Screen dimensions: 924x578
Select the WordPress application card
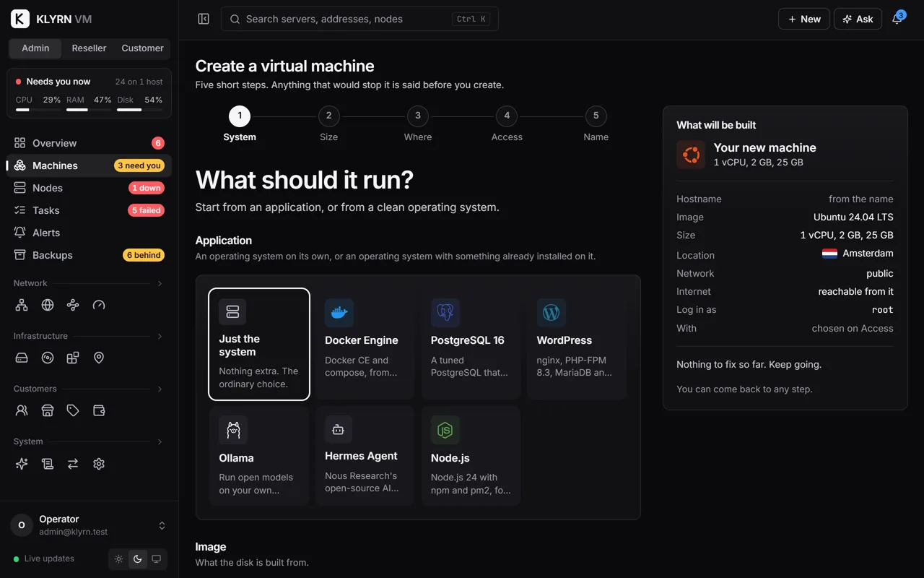(x=577, y=344)
